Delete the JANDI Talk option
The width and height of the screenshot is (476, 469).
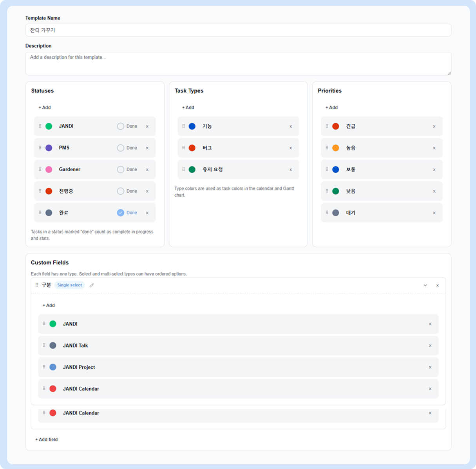[x=430, y=346]
